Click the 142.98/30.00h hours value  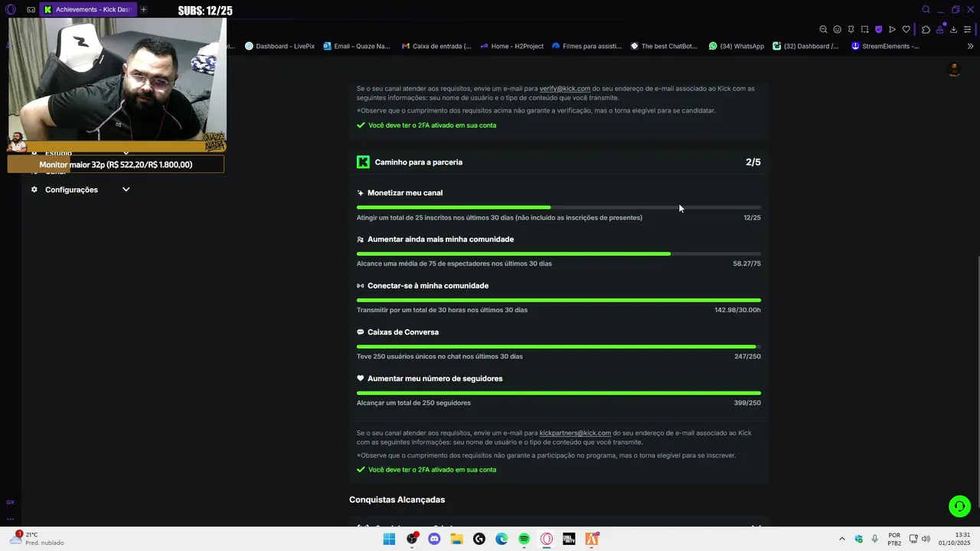[x=737, y=310]
